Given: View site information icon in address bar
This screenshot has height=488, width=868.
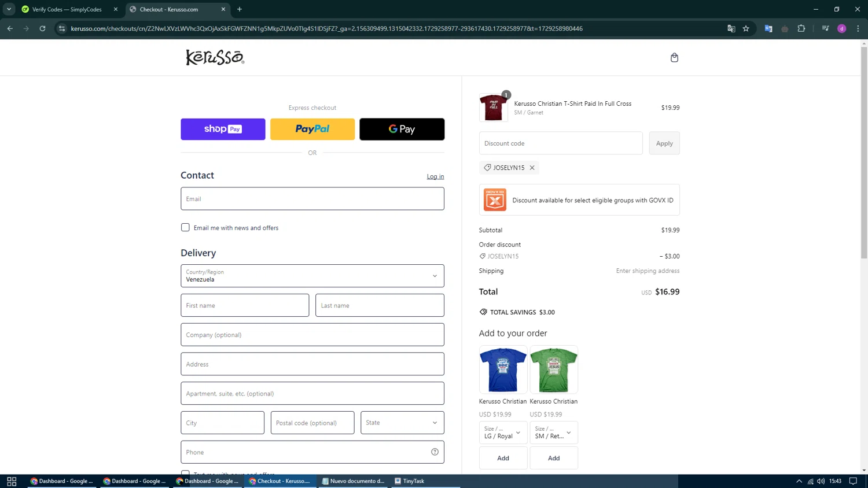Looking at the screenshot, I should 62,28.
